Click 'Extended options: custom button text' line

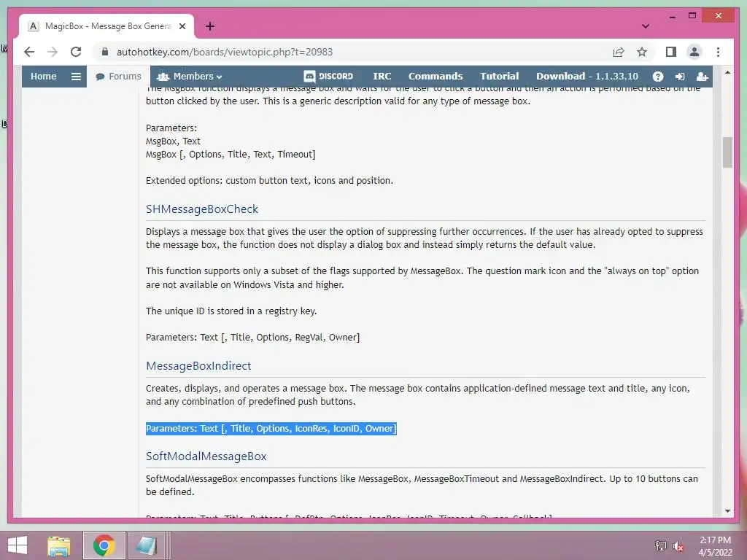pos(269,181)
